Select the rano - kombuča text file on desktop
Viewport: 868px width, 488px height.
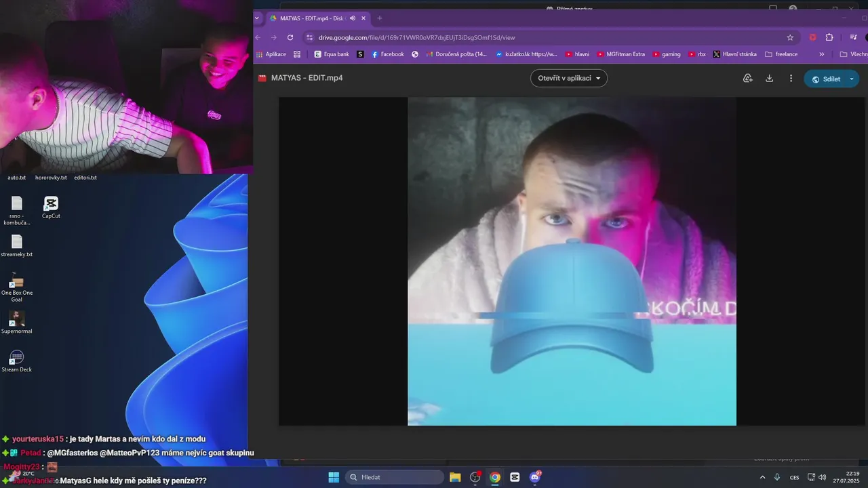(17, 211)
